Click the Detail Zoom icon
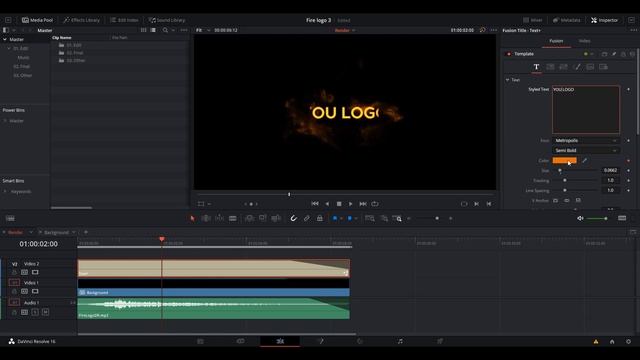This screenshot has width=640, height=360. (384, 218)
